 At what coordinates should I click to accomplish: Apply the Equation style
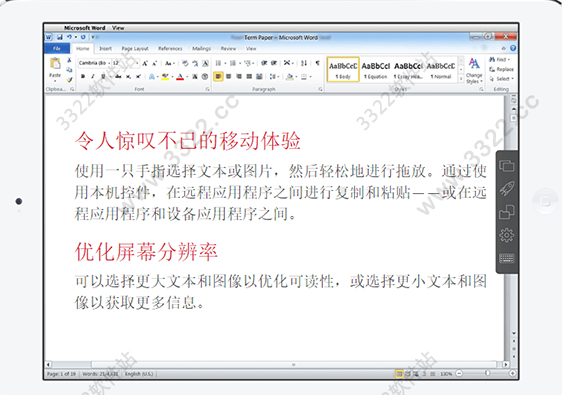pyautogui.click(x=375, y=70)
